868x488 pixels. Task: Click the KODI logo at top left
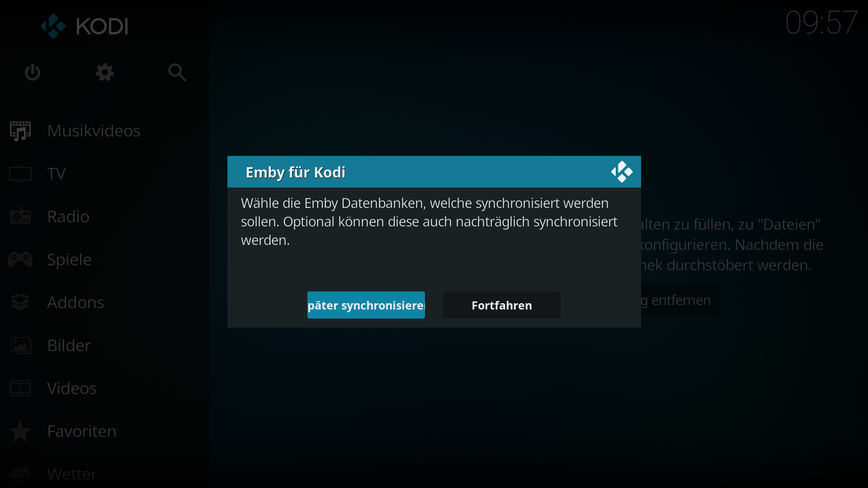[85, 26]
